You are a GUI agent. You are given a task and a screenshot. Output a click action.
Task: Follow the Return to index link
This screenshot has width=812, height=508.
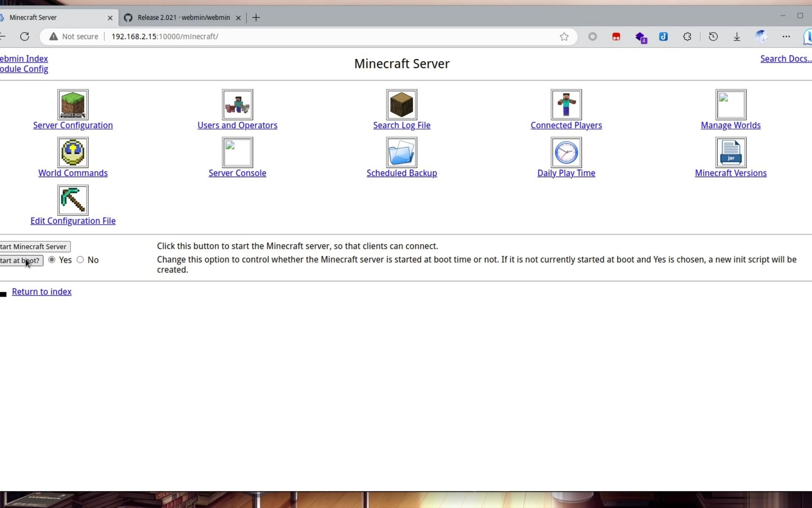(42, 292)
